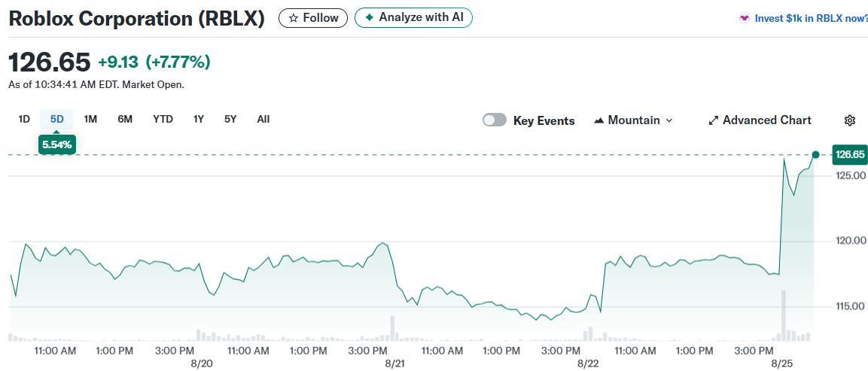This screenshot has width=868, height=371.
Task: Click the +9.13 price change value
Action: coord(118,62)
